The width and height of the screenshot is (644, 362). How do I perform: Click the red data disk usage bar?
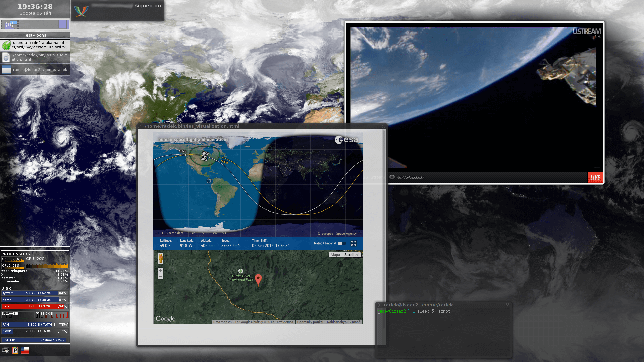point(35,306)
